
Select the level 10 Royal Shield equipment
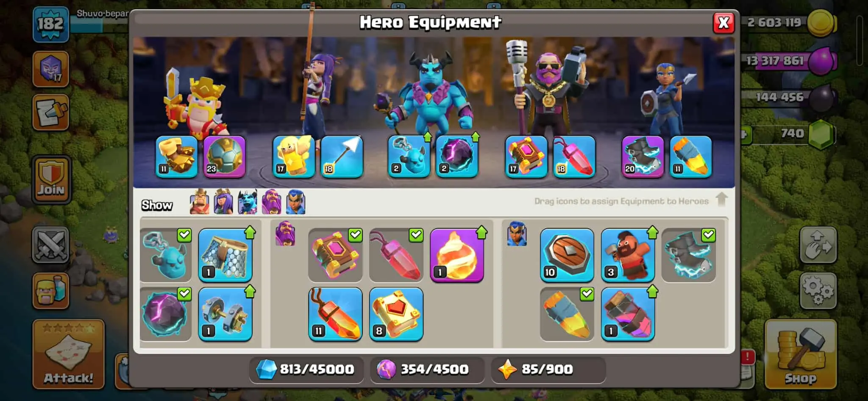click(x=567, y=255)
